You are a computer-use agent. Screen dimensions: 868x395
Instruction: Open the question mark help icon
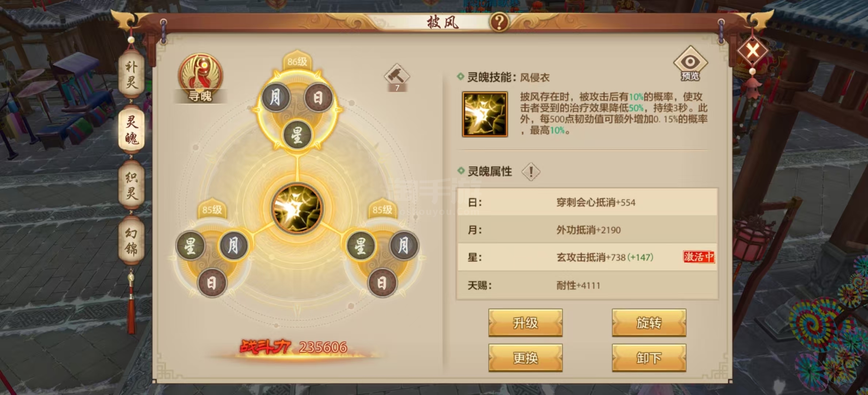click(x=499, y=22)
